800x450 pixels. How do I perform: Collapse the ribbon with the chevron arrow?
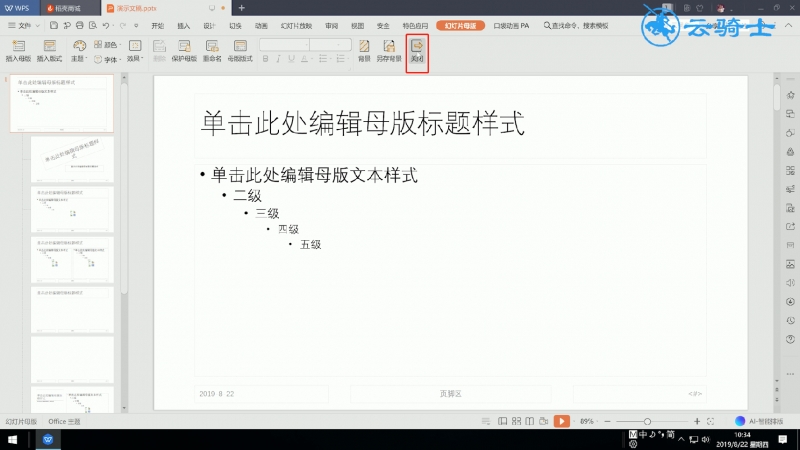click(x=788, y=26)
